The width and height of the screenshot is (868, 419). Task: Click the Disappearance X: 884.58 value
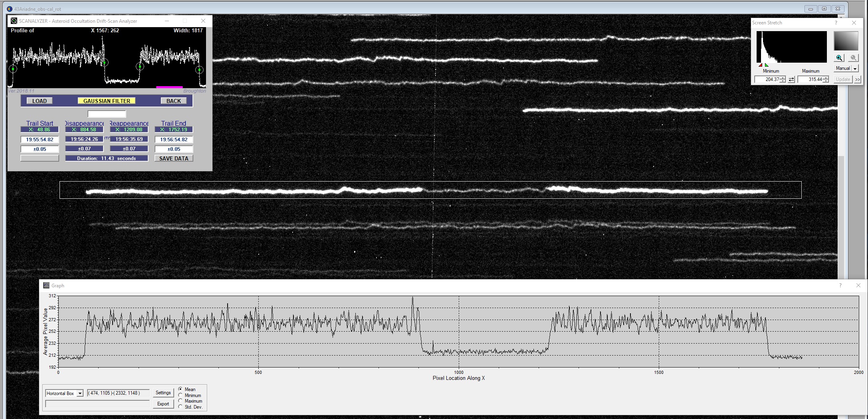84,130
